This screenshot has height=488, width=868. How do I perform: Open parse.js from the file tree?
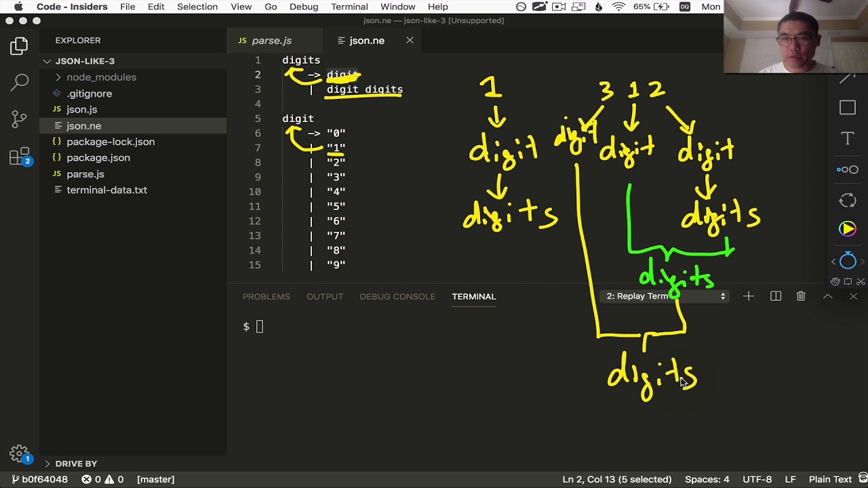(85, 174)
